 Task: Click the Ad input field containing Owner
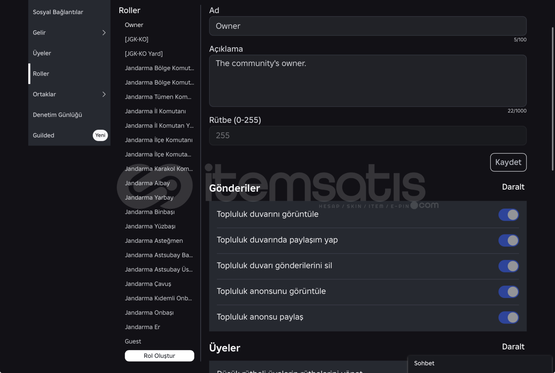[x=368, y=26]
